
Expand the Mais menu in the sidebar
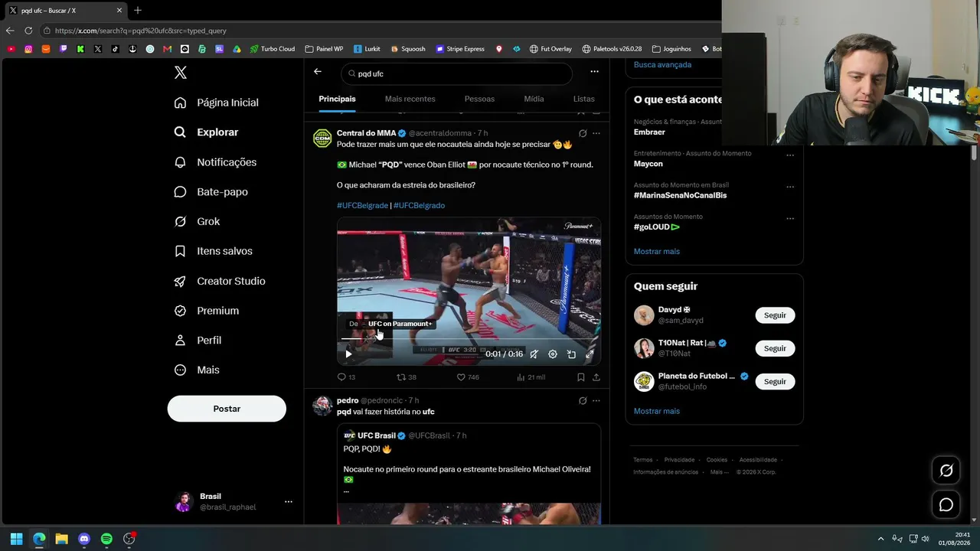pos(197,370)
